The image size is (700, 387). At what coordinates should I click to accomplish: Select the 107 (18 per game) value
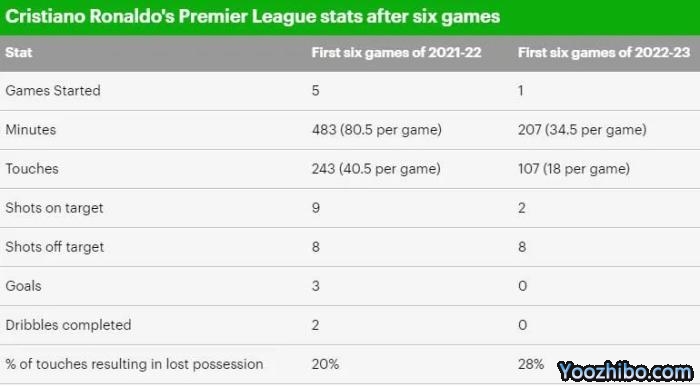point(574,169)
